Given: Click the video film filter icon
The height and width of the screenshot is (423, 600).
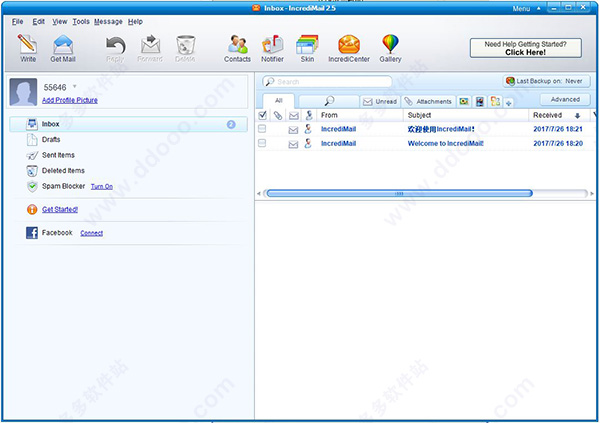Looking at the screenshot, I should pyautogui.click(x=480, y=101).
